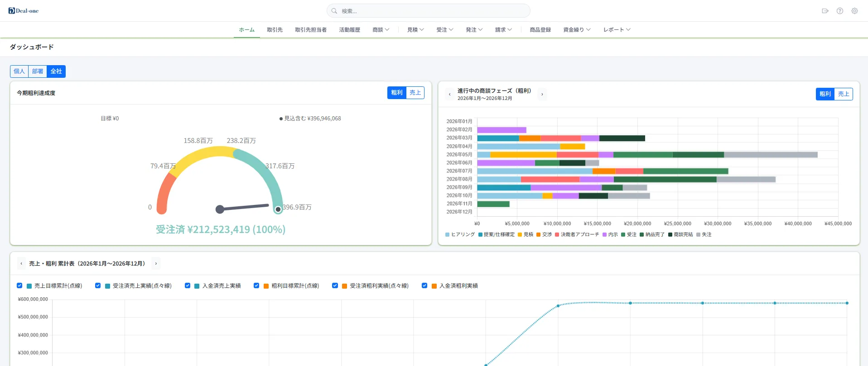Viewport: 868px width, 366px height.
Task: Select 粗利 in 今期粗利達成度 card
Action: click(x=397, y=93)
